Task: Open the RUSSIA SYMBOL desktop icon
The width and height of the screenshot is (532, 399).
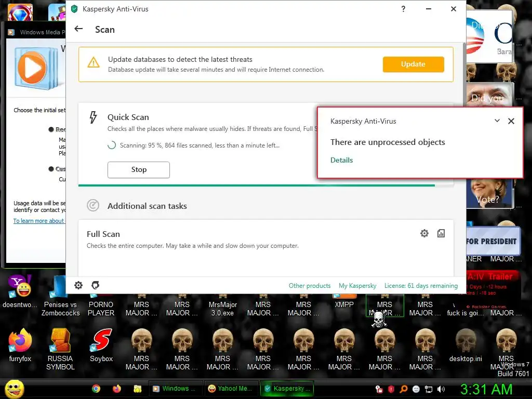Action: 60,349
